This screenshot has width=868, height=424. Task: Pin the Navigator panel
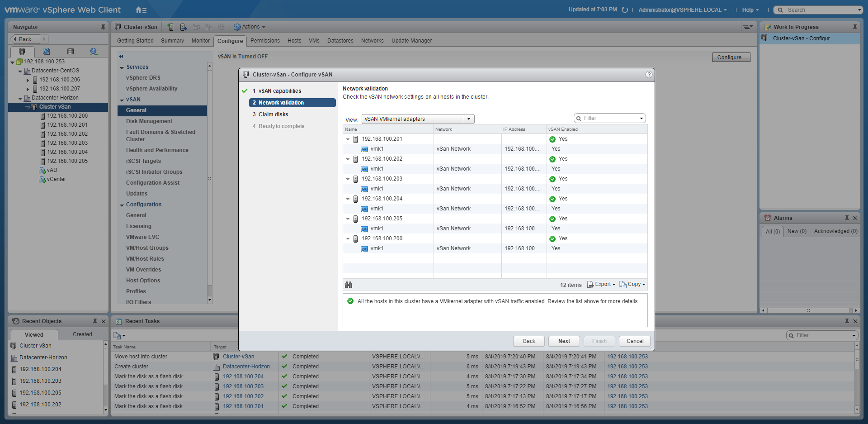coord(103,27)
